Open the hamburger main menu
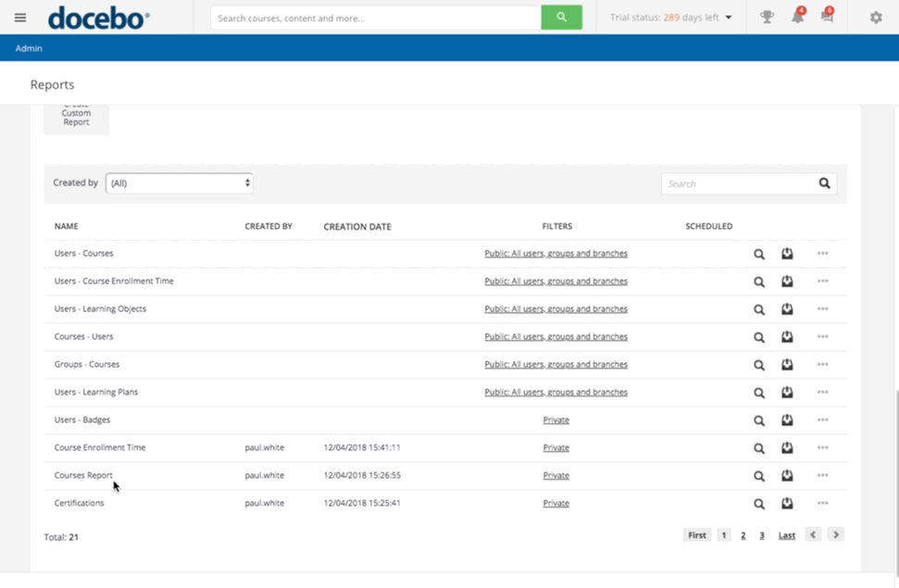 click(20, 18)
